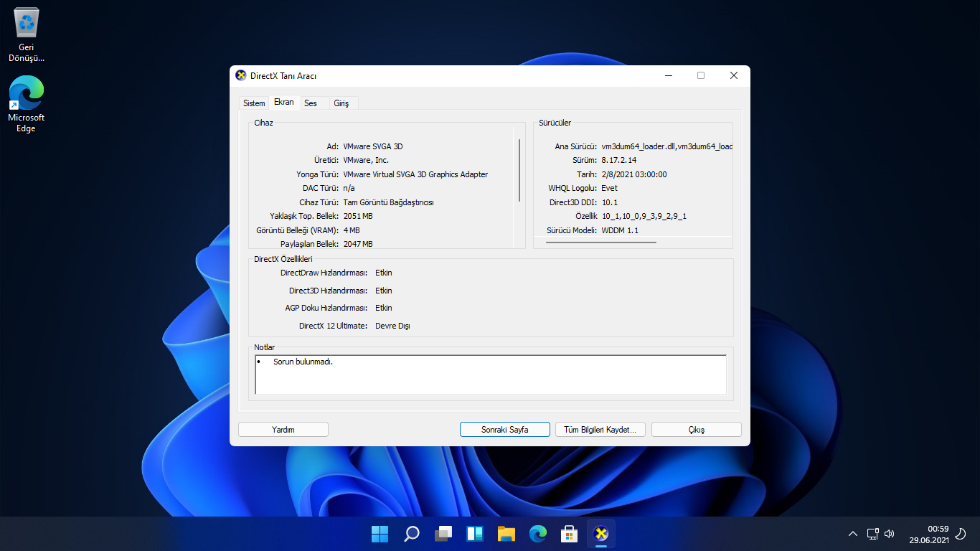
Task: Click driver model 'WDDM 1.1'
Action: 619,230
